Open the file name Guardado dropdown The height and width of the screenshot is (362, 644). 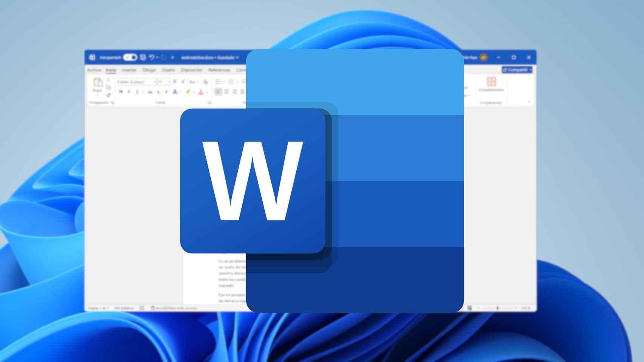(x=210, y=58)
